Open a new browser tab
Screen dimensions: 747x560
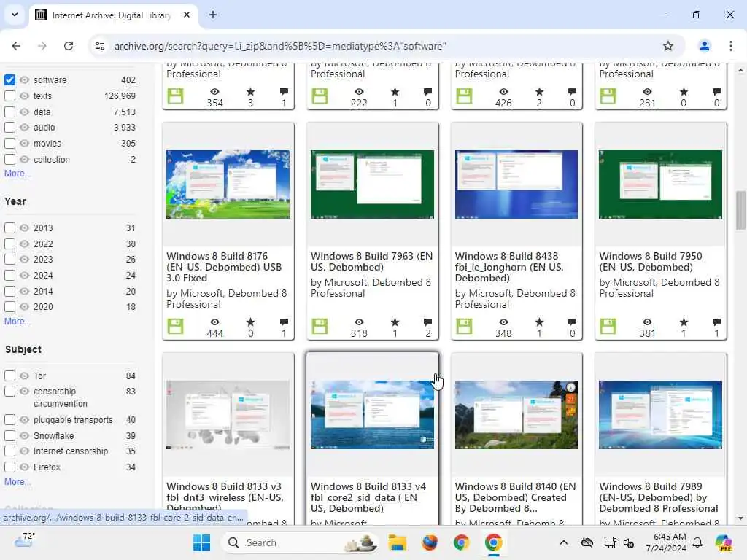(213, 15)
